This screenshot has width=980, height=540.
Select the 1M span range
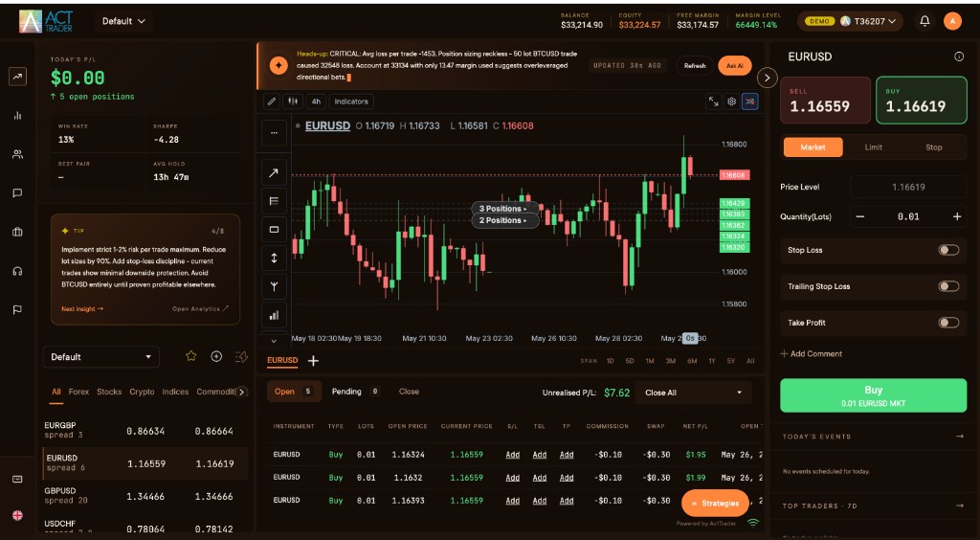coord(650,361)
